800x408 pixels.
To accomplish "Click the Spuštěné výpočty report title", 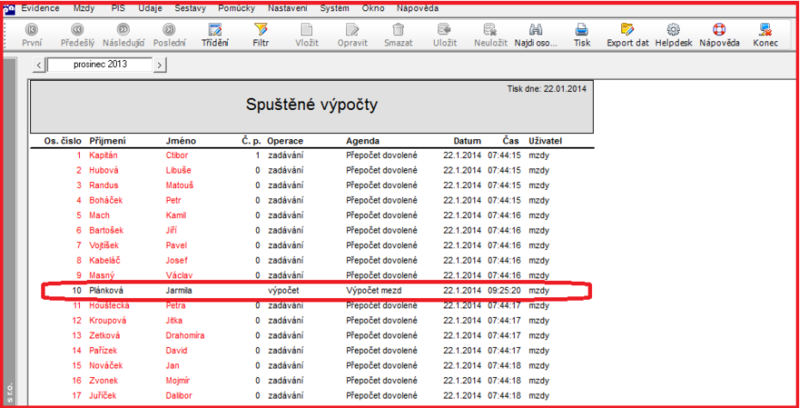I will click(x=312, y=105).
